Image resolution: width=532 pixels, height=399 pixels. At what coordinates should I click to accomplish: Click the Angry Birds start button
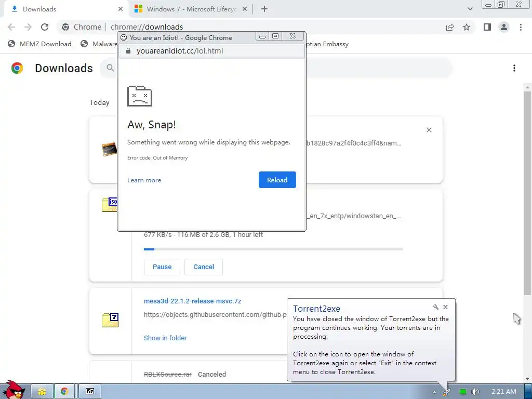(x=14, y=390)
